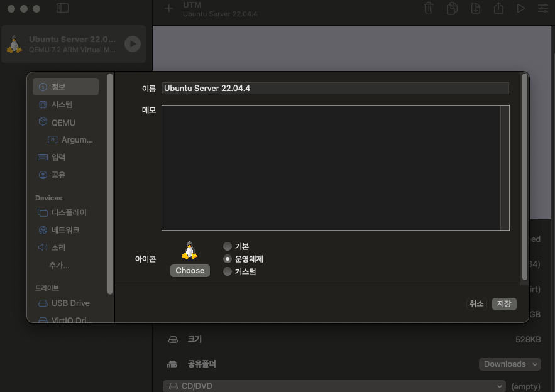555x392 pixels.
Task: Click the settings dialog vertical scrollbar
Action: [525, 177]
